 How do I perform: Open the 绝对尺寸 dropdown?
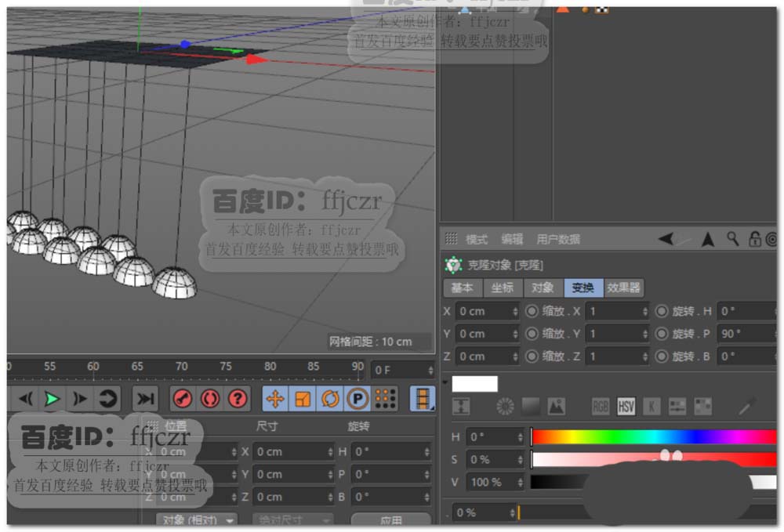pos(292,519)
